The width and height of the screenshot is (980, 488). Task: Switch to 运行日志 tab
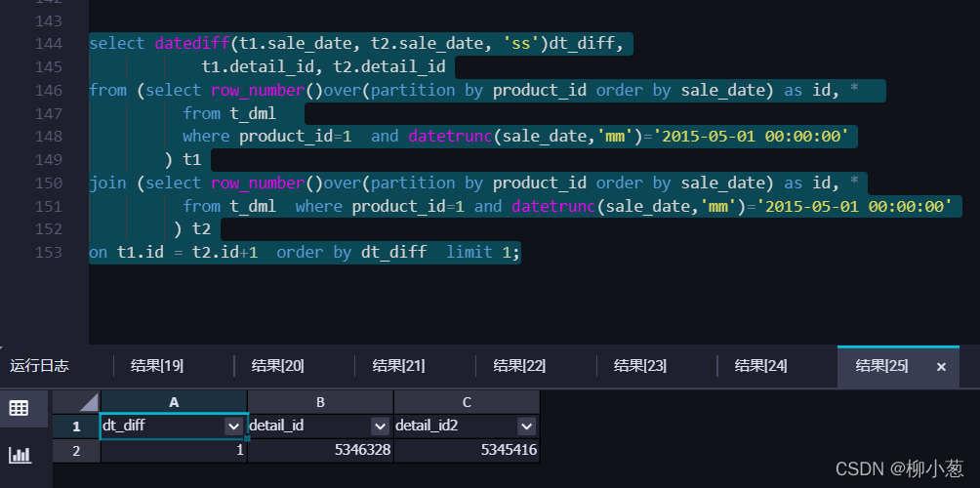point(39,366)
